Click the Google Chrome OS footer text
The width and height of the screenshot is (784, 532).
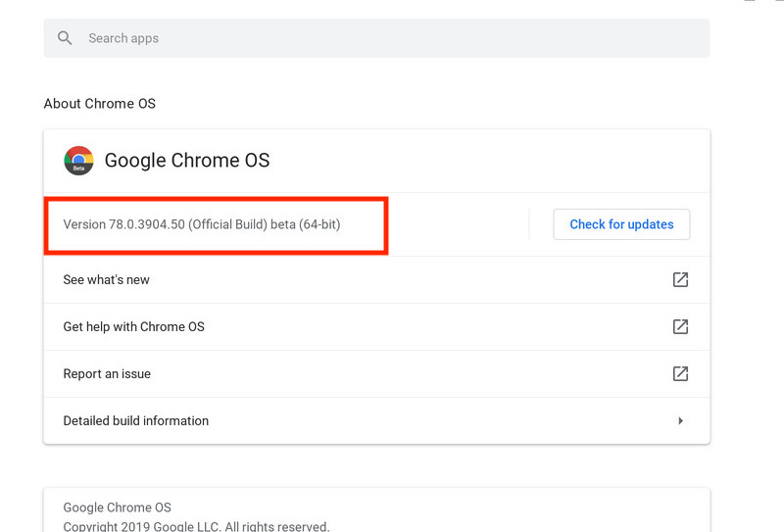[117, 508]
